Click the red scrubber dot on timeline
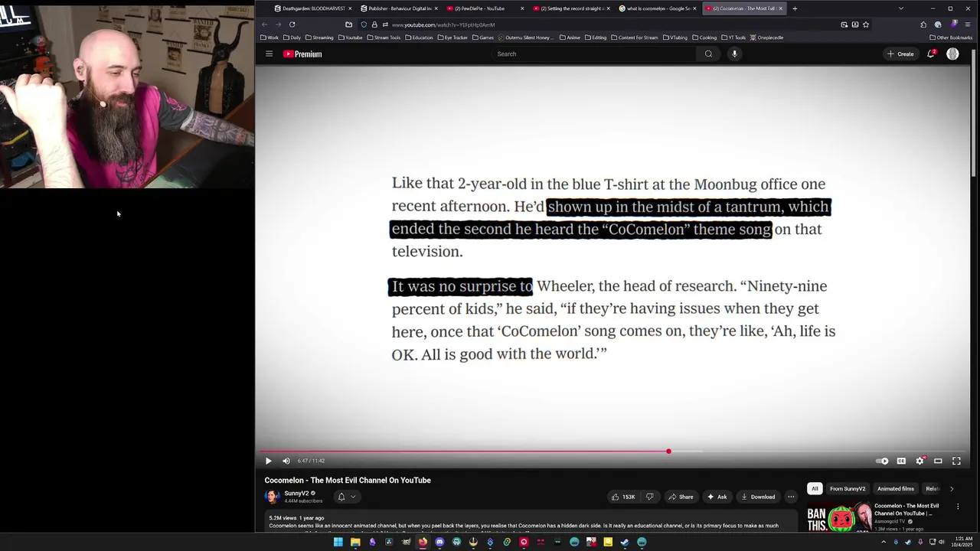Screen dimensions: 980x551 pos(668,452)
